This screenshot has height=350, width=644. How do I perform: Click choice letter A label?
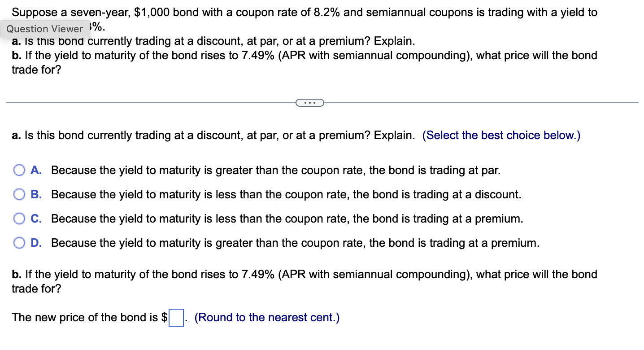click(36, 170)
